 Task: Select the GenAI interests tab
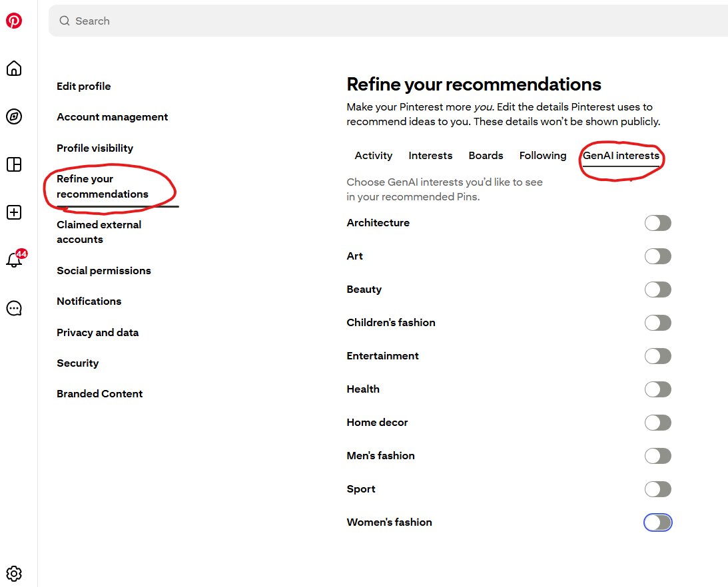point(621,156)
